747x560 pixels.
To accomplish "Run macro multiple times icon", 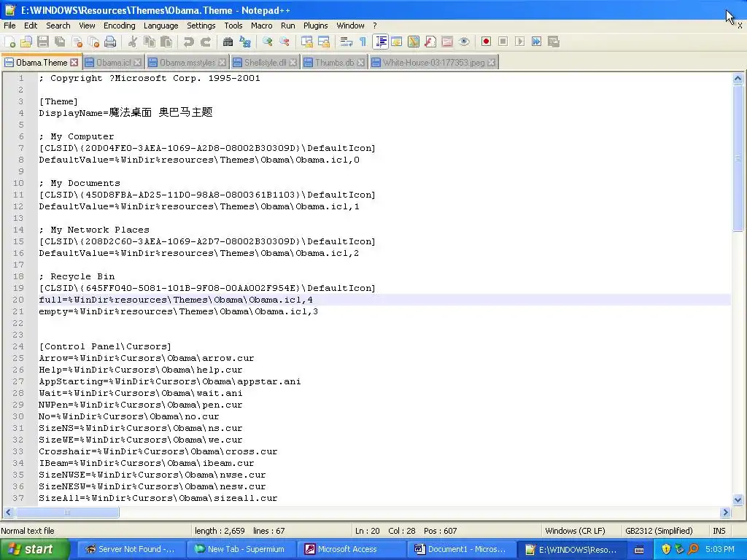I will (536, 42).
